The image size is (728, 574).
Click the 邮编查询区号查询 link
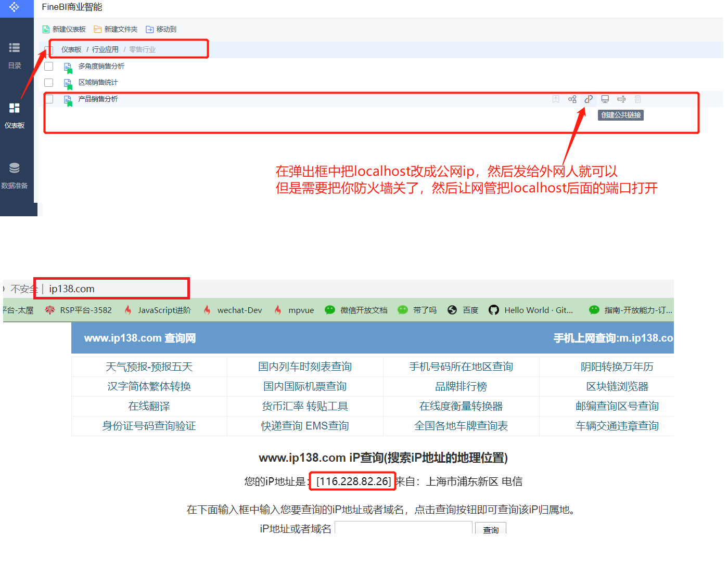(617, 406)
